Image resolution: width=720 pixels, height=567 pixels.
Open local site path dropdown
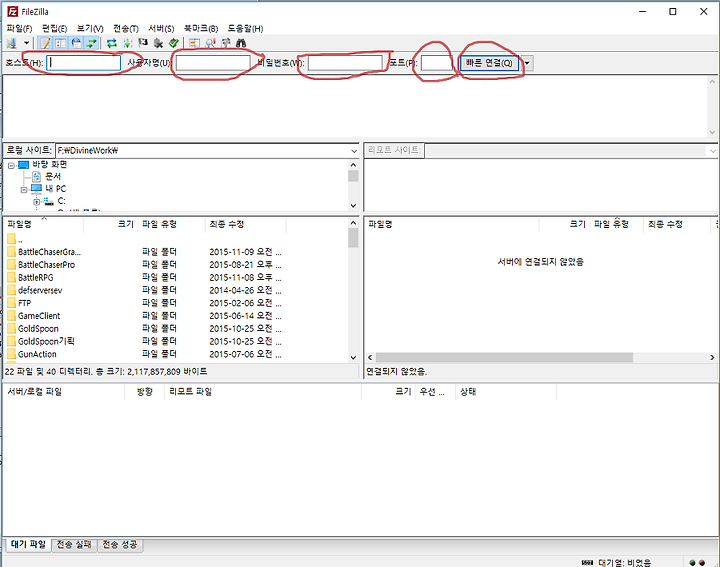click(x=354, y=151)
